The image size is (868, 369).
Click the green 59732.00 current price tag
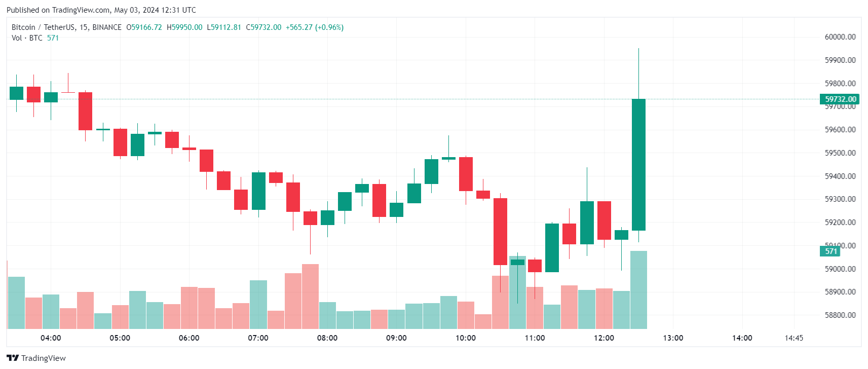tap(839, 99)
